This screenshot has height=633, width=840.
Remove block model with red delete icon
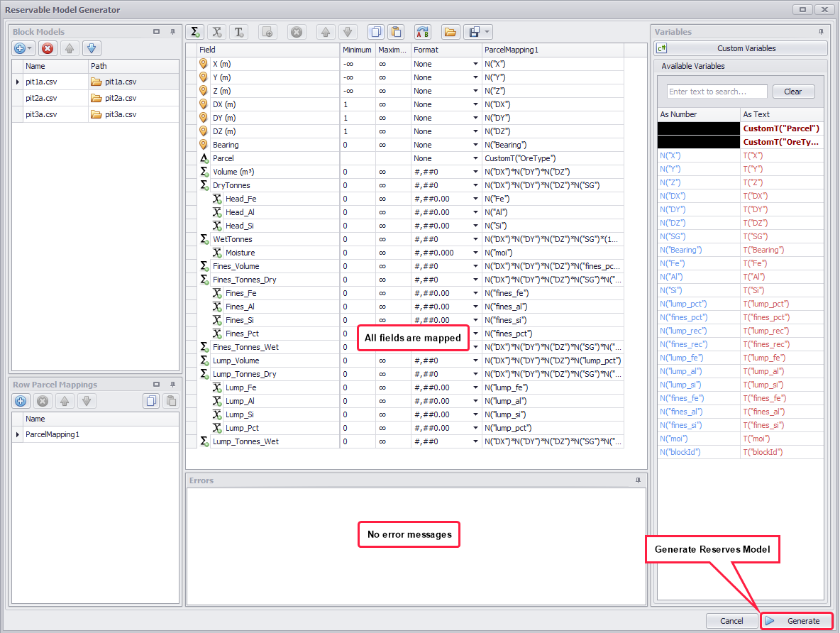(x=48, y=48)
